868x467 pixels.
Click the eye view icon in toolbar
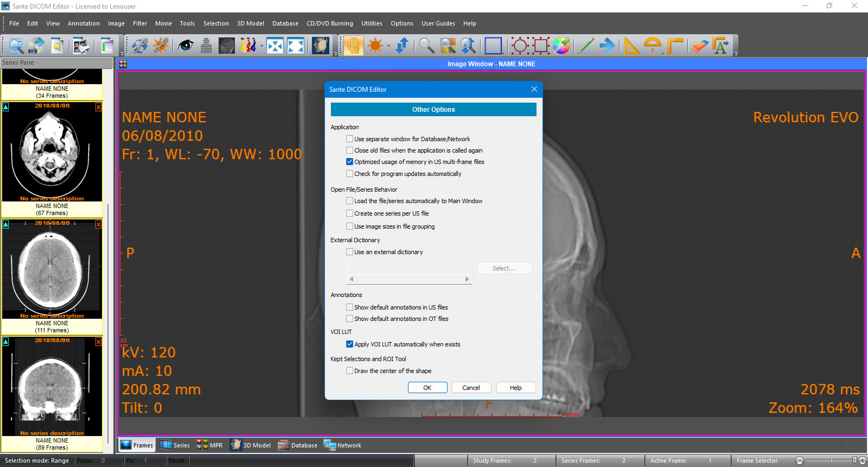[186, 46]
